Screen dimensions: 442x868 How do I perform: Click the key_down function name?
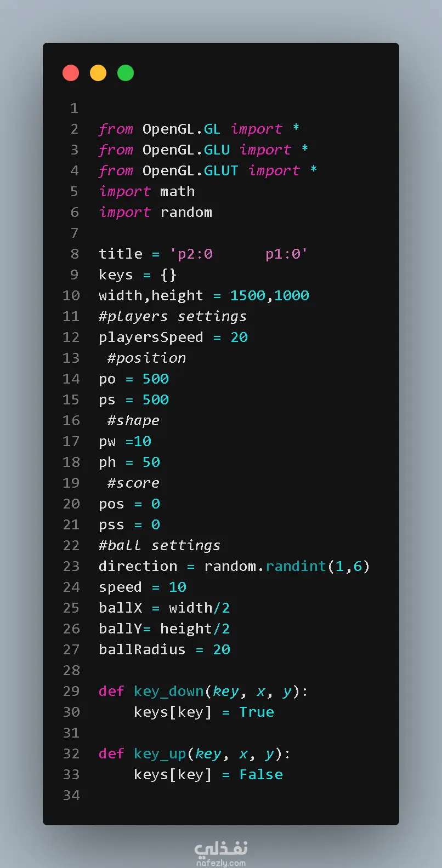(x=168, y=692)
